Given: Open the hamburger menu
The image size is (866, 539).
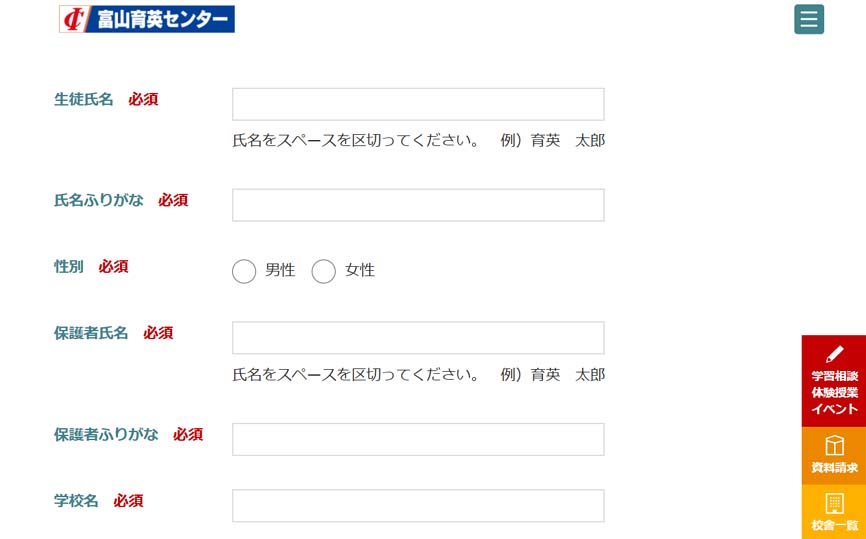Looking at the screenshot, I should (x=809, y=19).
